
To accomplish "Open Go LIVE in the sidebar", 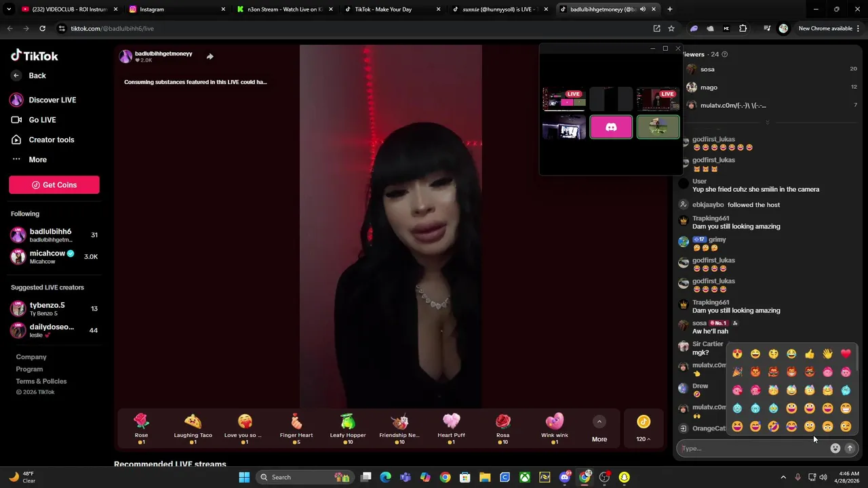I will click(x=33, y=120).
